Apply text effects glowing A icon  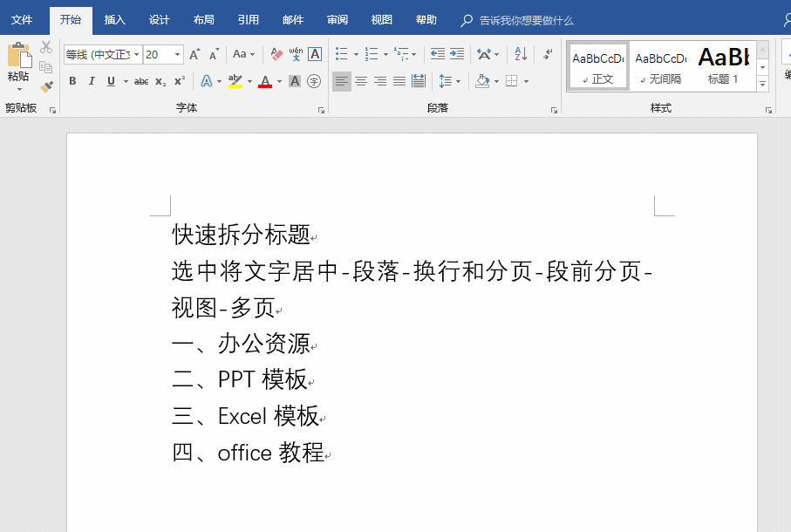207,81
